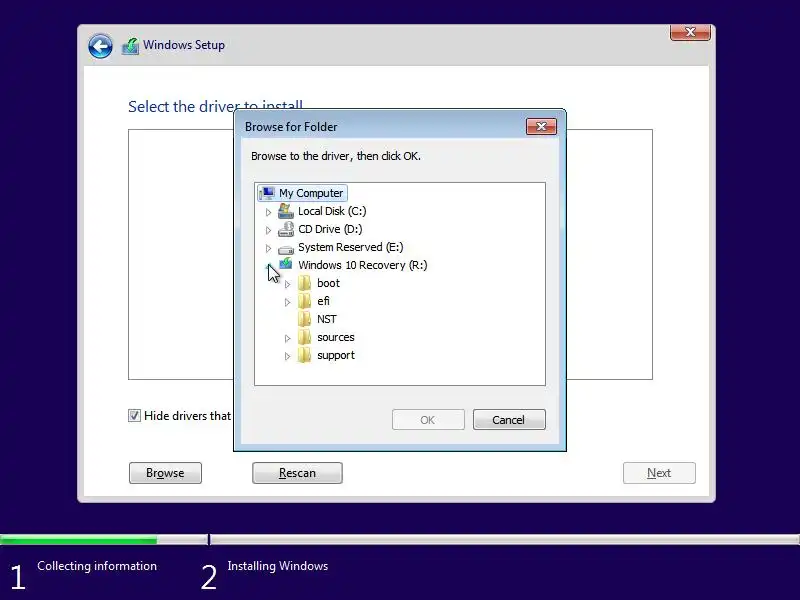Select the support folder name
The height and width of the screenshot is (600, 800).
pos(336,355)
